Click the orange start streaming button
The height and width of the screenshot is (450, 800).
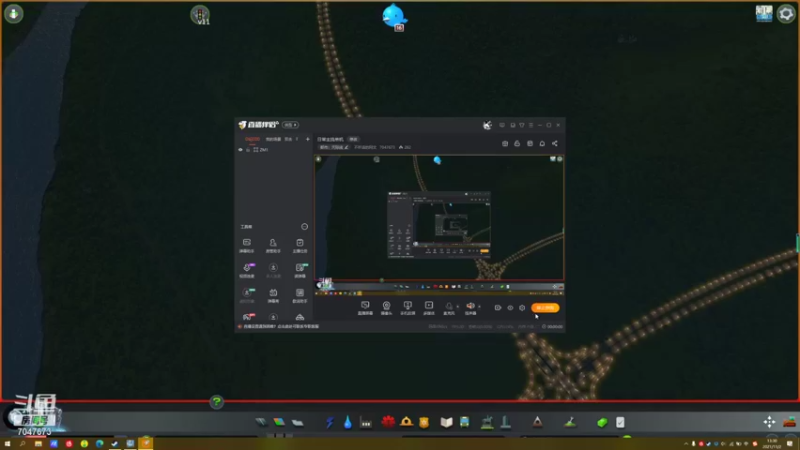click(545, 308)
